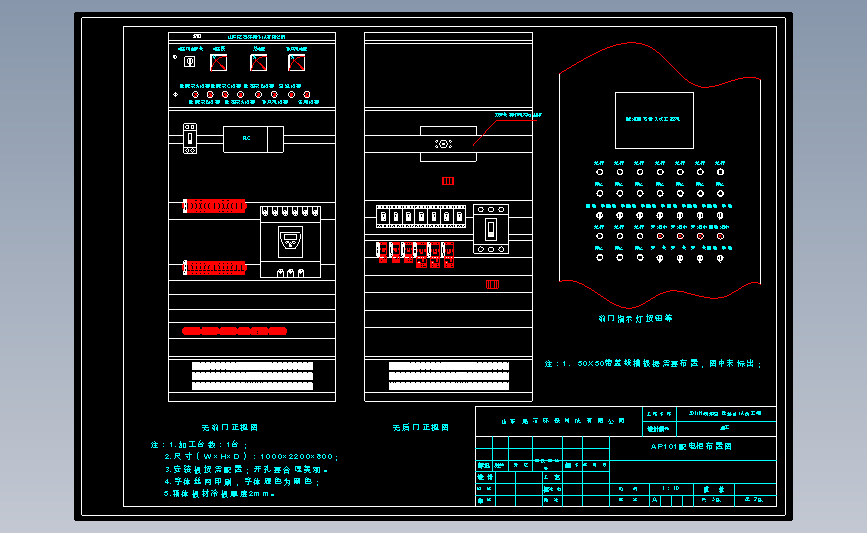Select the middle analog meter symbol in front view
This screenshot has height=533, width=867.
click(x=258, y=62)
